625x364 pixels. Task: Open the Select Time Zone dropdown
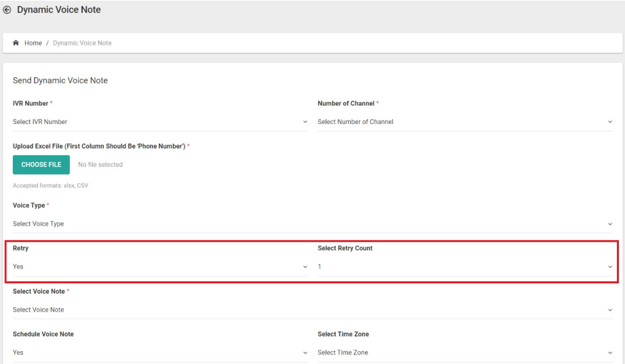[x=465, y=353]
